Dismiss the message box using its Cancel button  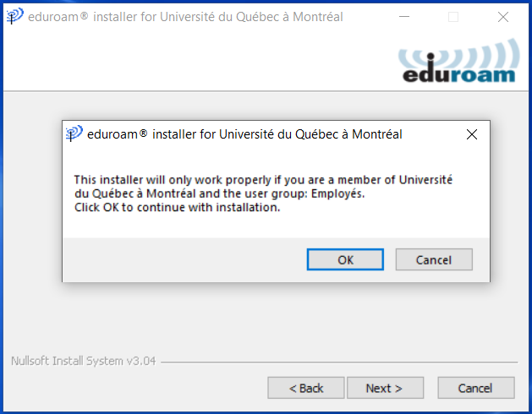(434, 259)
